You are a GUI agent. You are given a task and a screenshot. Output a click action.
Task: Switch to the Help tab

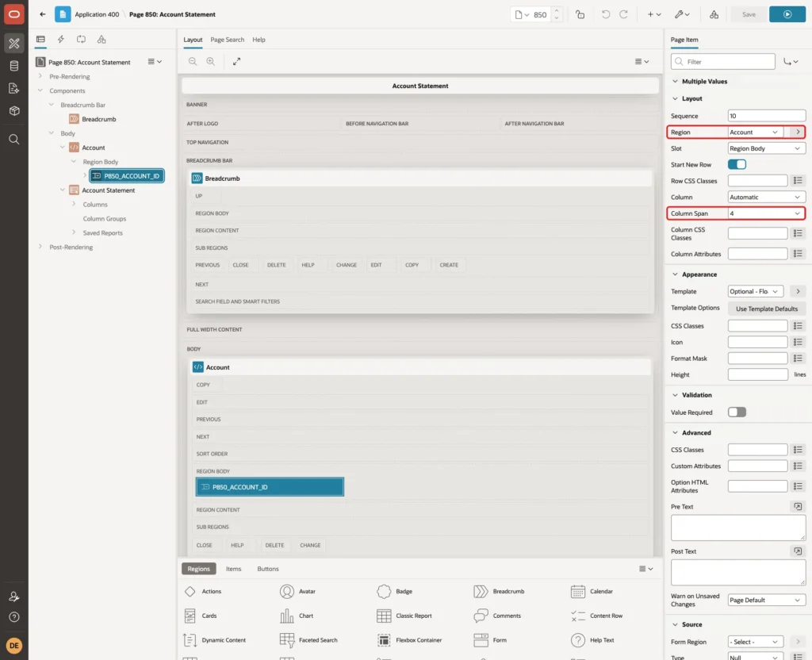point(259,40)
